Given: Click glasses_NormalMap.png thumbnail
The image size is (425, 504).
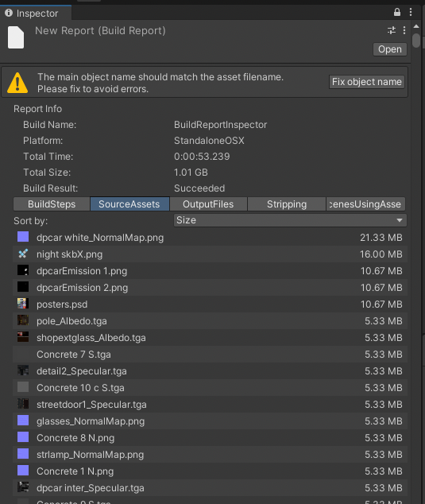Looking at the screenshot, I should click(x=23, y=421).
